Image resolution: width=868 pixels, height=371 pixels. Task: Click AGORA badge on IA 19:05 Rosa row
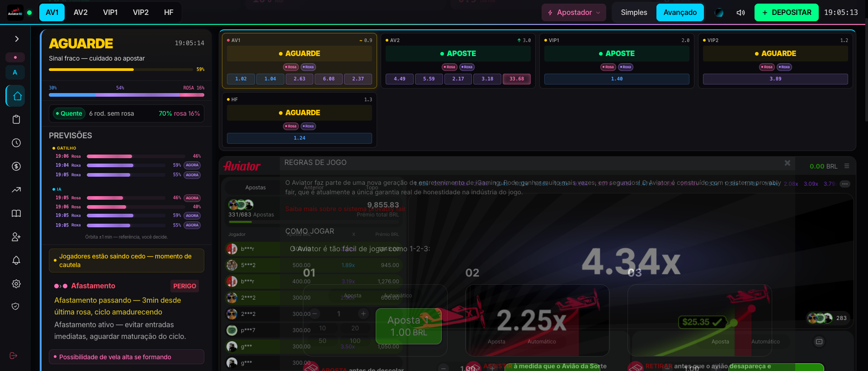click(x=192, y=198)
